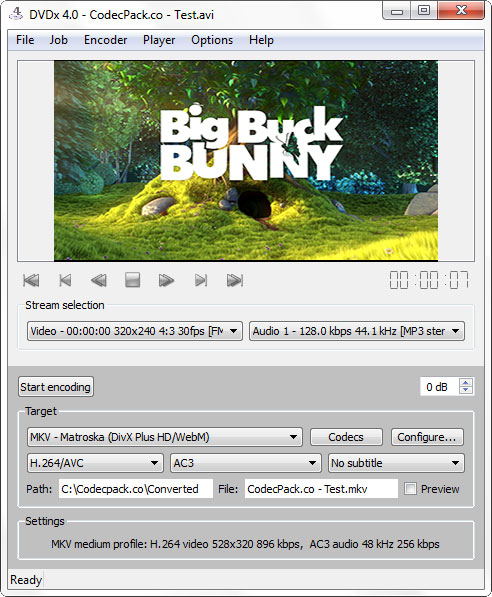Open the Encoder menu
492x597 pixels.
105,40
